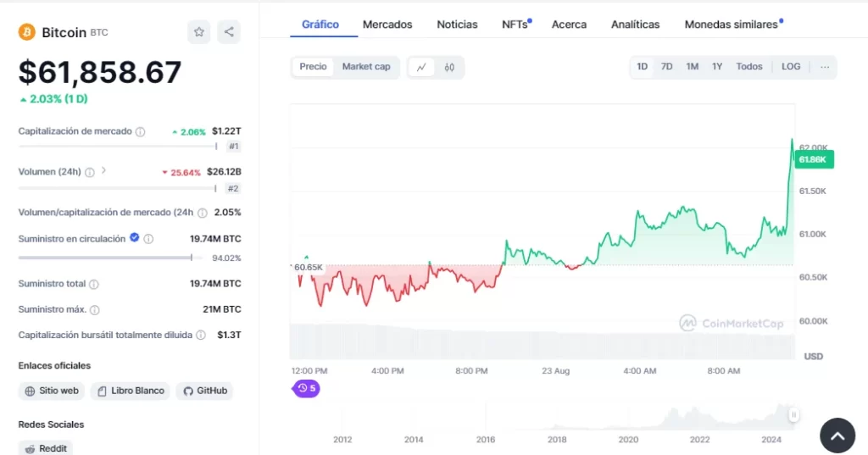868x455 pixels.
Task: Click info icon beside Suministro máx.
Action: (x=95, y=310)
